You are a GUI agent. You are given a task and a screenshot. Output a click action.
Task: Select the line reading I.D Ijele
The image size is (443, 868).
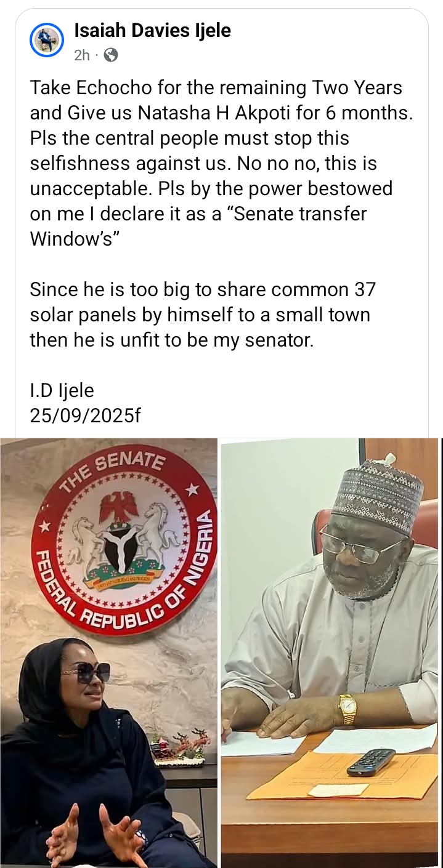coord(61,390)
